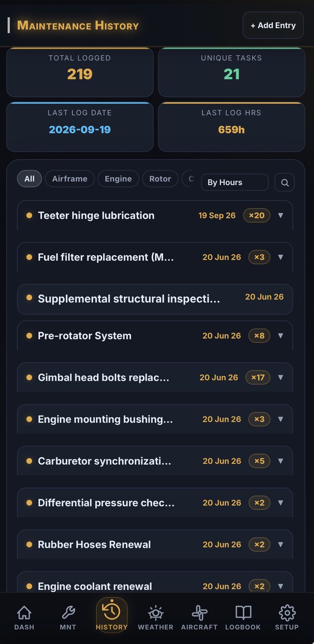Select the All filter chip
314x644 pixels.
coord(29,179)
